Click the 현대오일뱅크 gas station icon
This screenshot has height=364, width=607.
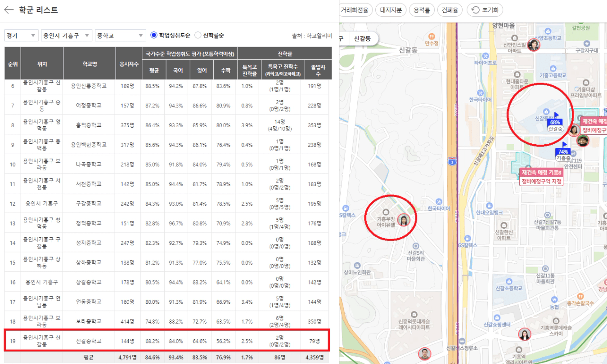(490, 204)
